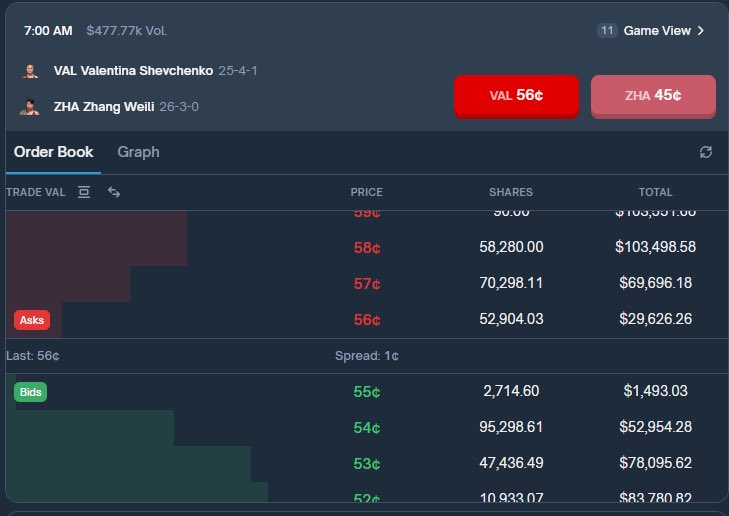This screenshot has width=729, height=516.
Task: Click shares value 95,298.61
Action: pyautogui.click(x=511, y=427)
